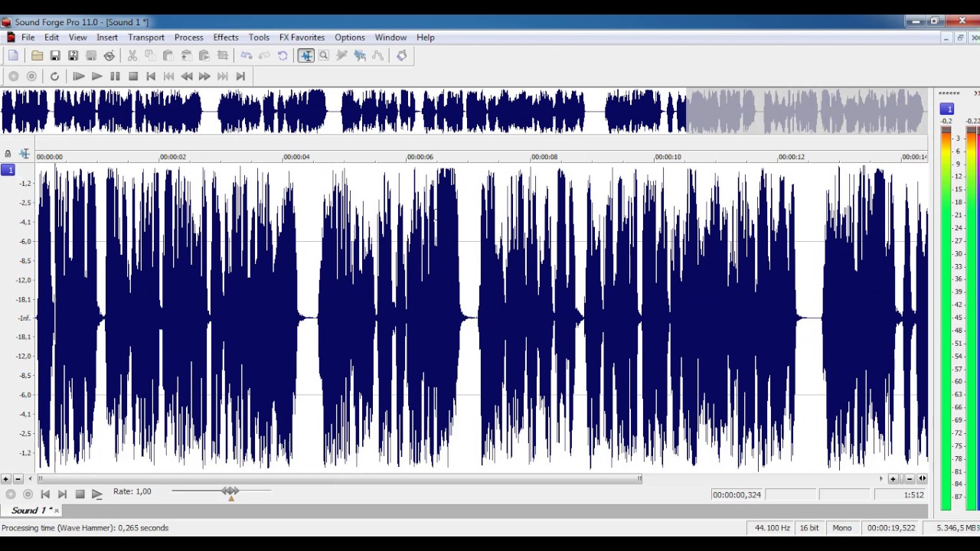The width and height of the screenshot is (980, 551).
Task: Click Play in the transport toolbar
Action: (x=96, y=77)
